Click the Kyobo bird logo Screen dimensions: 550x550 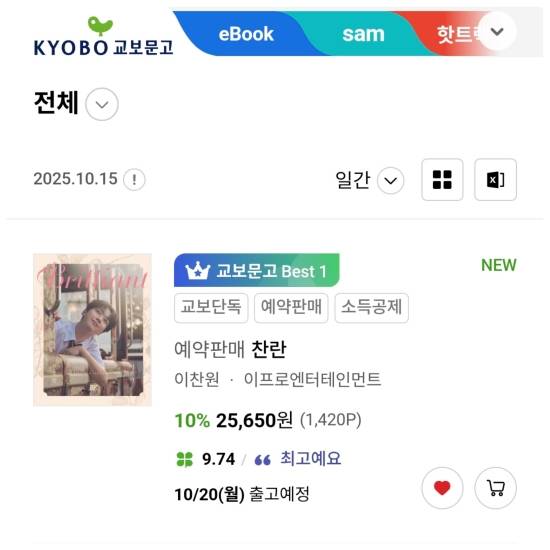tap(100, 25)
